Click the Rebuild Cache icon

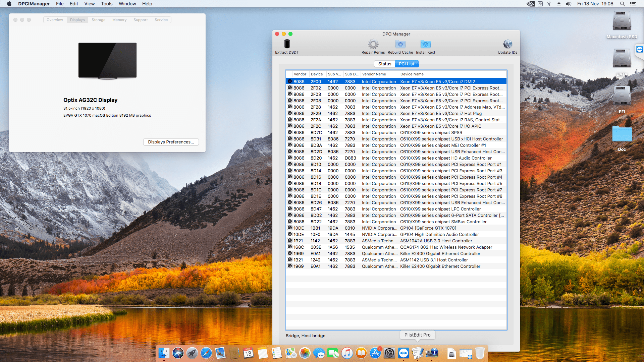(400, 44)
